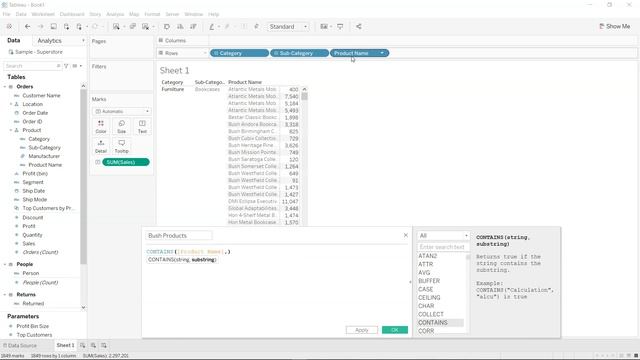
Task: Open the Analysis menu
Action: (x=115, y=14)
